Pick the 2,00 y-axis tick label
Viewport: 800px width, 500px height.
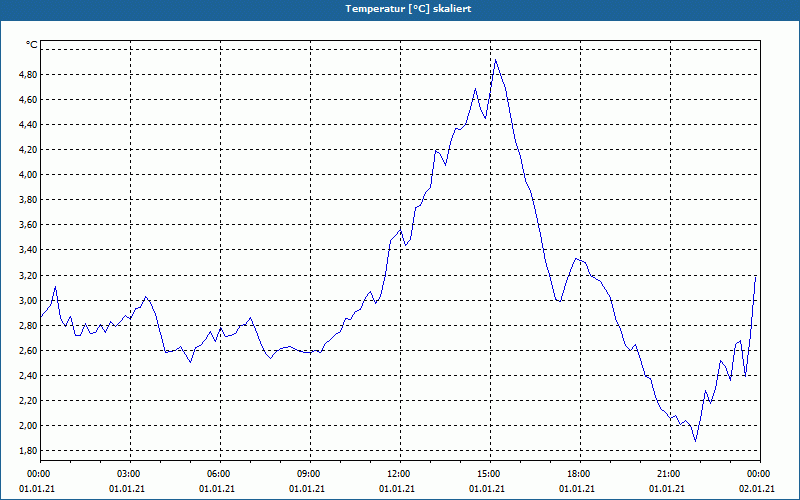[x=29, y=426]
